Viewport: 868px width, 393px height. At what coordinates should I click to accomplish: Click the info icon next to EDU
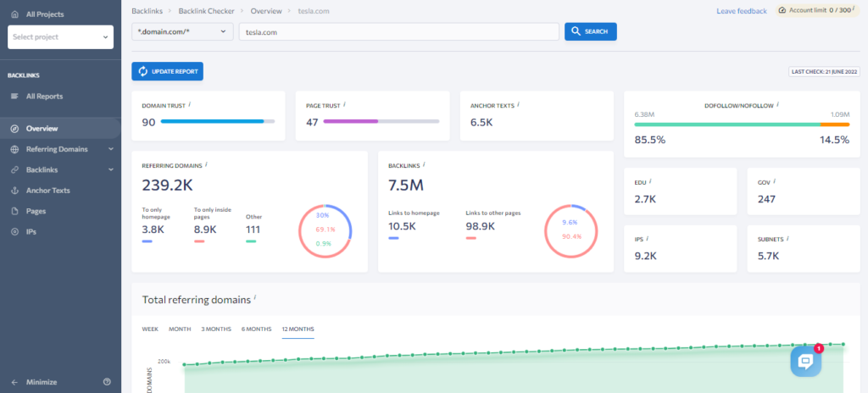[x=650, y=180]
